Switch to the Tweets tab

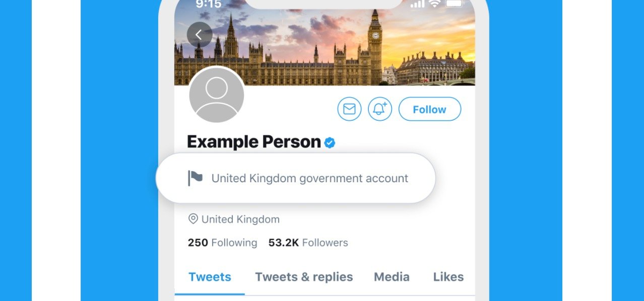pyautogui.click(x=210, y=277)
